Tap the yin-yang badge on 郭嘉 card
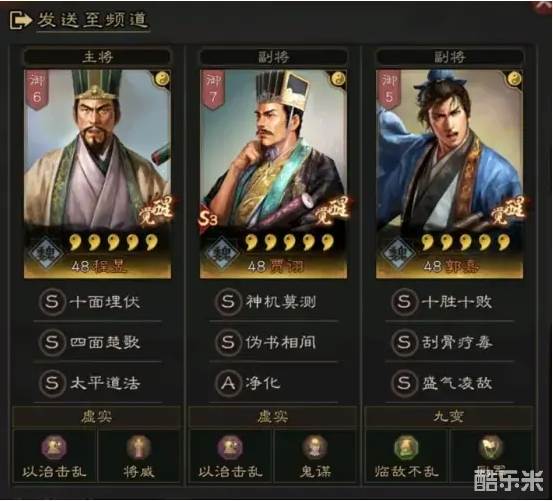This screenshot has height=501, width=553. 514,79
